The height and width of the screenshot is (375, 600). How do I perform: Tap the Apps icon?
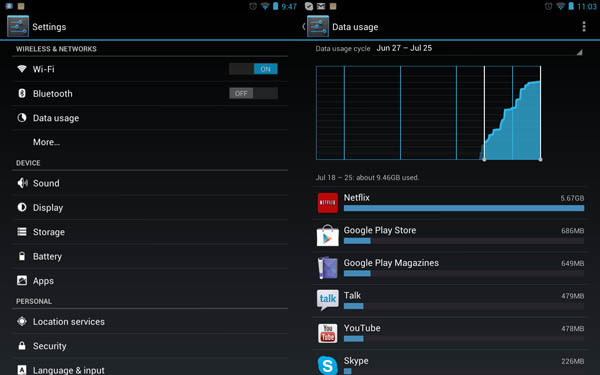(22, 280)
